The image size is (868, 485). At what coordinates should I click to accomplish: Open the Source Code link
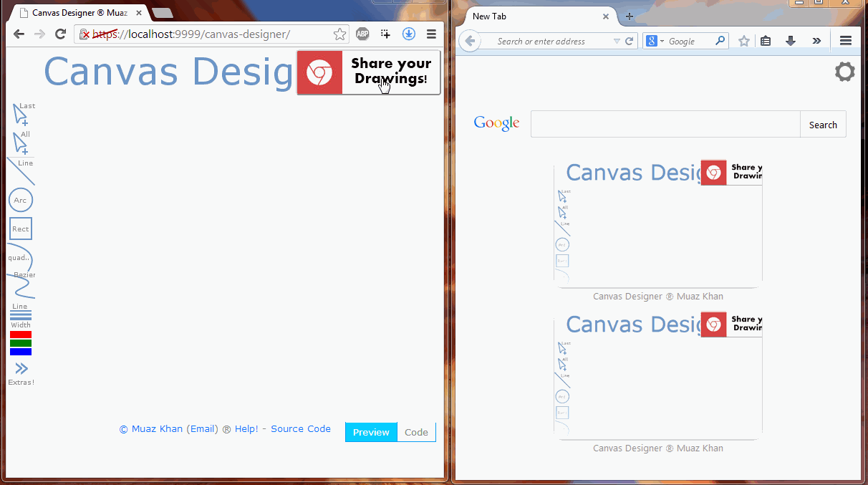tap(300, 429)
